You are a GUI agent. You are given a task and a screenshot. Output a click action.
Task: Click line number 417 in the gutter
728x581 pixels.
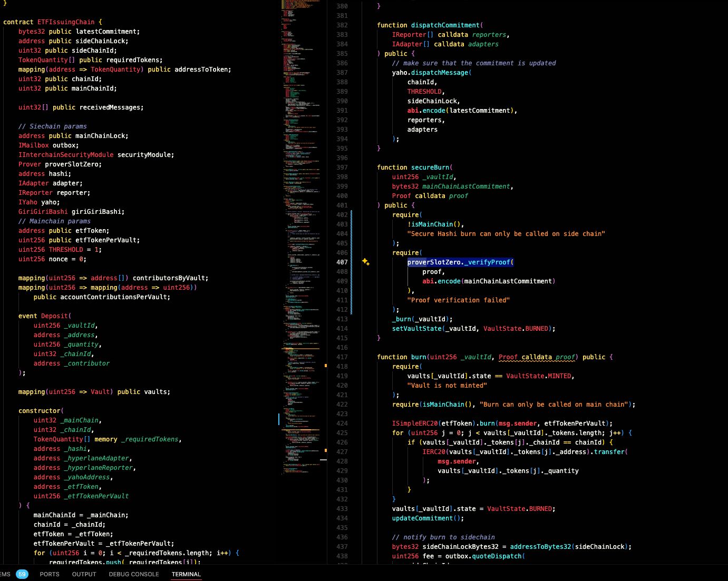click(x=342, y=357)
